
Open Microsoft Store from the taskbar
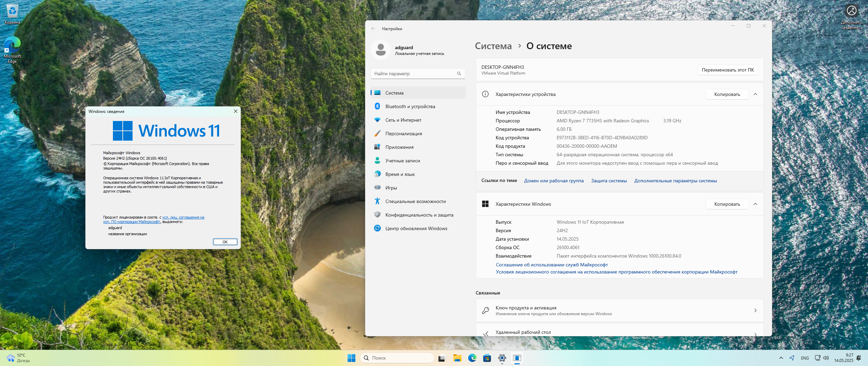point(487,358)
